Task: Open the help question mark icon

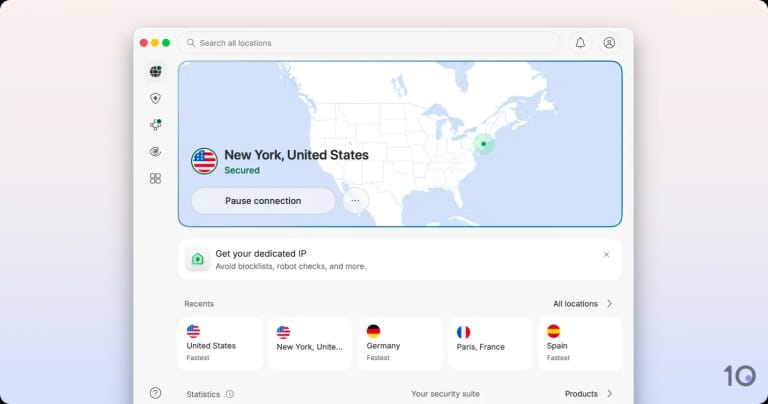Action: [x=155, y=393]
